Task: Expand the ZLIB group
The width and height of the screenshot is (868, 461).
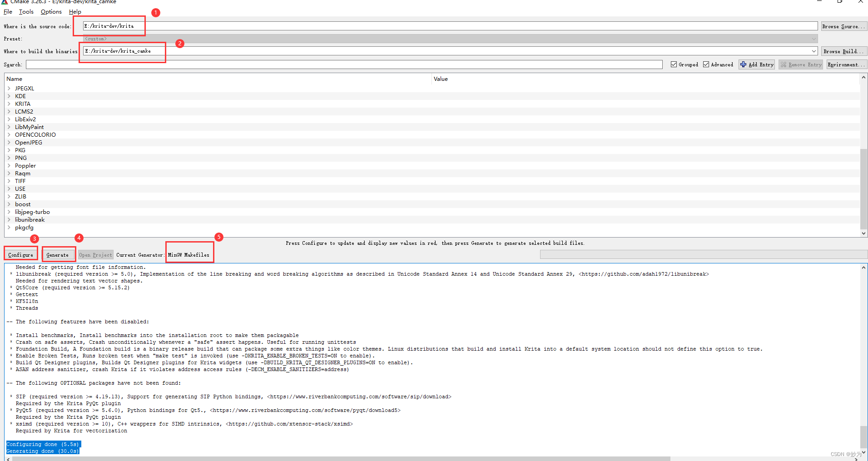Action: tap(9, 197)
